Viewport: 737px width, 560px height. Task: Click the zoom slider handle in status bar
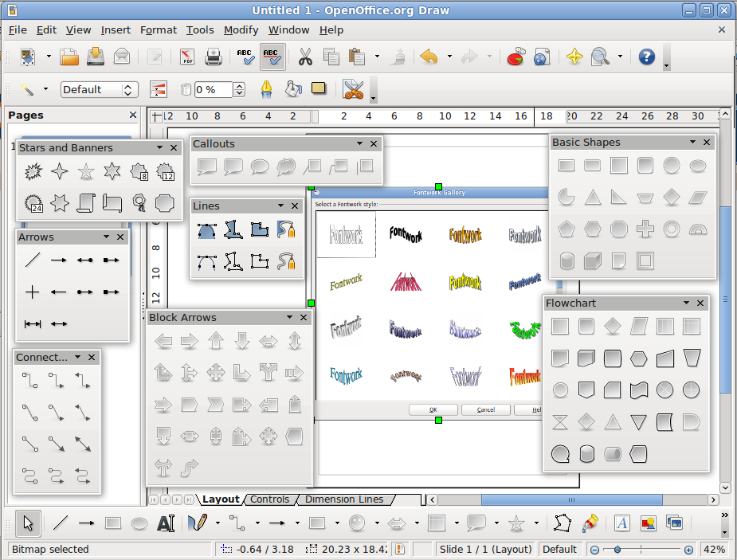(x=617, y=550)
